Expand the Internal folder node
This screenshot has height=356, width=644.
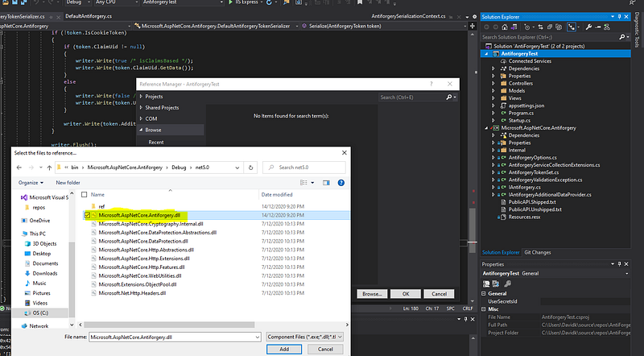coord(493,150)
